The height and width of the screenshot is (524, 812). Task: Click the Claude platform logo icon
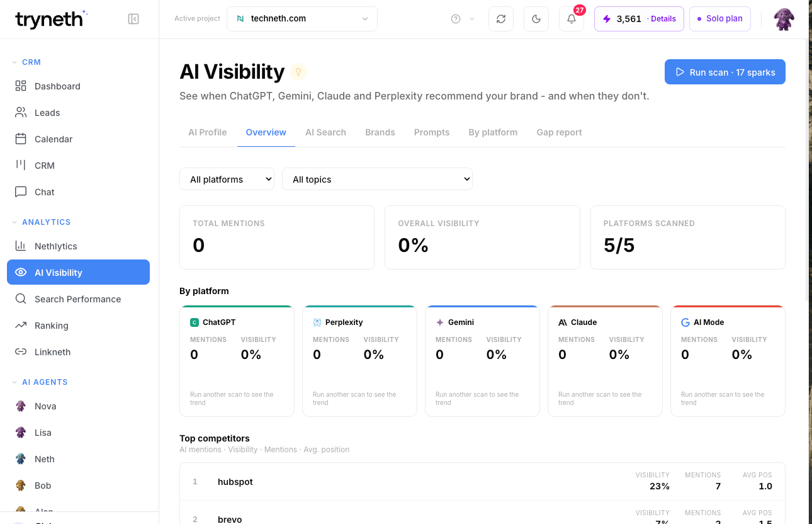563,322
